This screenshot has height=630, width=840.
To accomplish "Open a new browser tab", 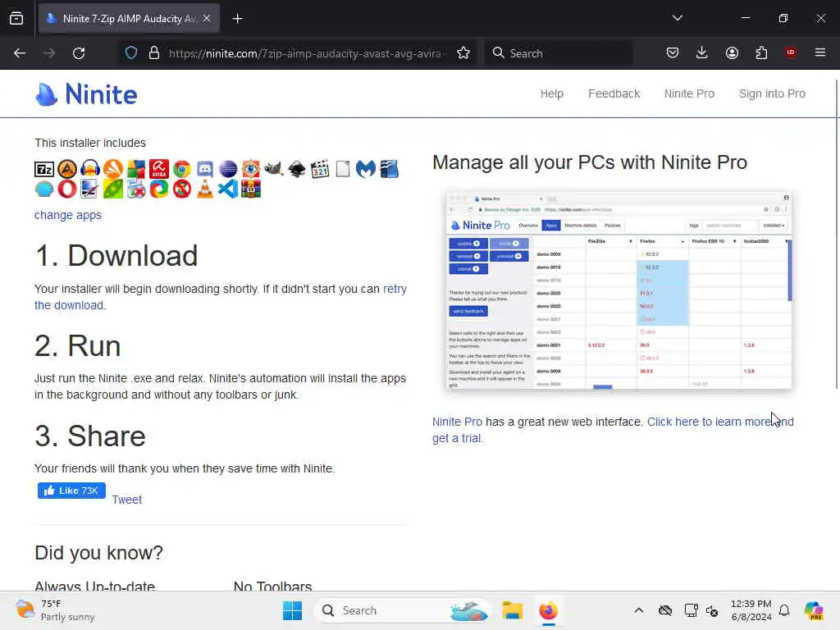I will 237,19.
